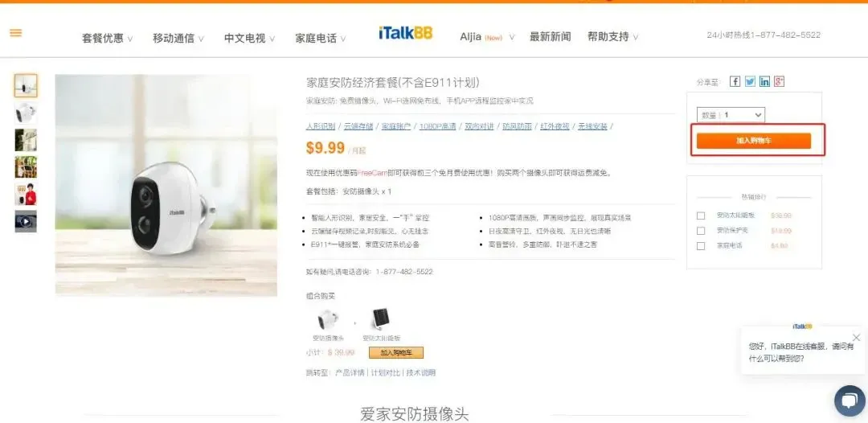Check the 家庭电话 checkbox
Screen dimensions: 868x423
(x=701, y=246)
